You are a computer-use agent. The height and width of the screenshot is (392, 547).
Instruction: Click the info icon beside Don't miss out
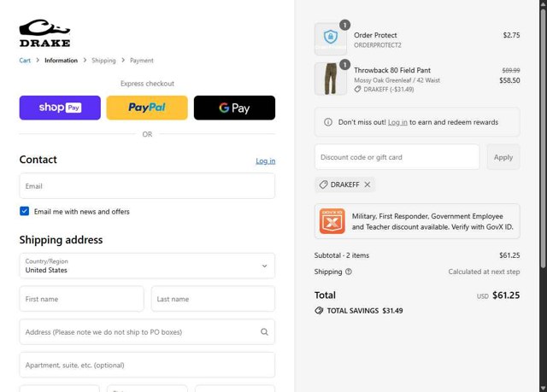(328, 122)
